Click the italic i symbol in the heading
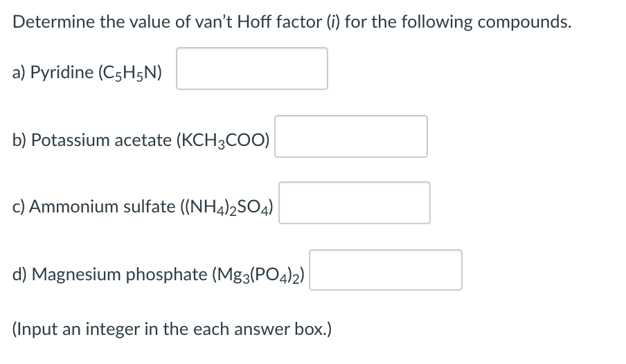This screenshot has width=626, height=364. [333, 22]
